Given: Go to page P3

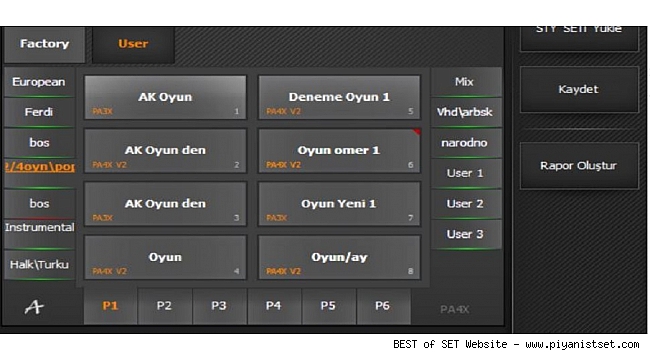Looking at the screenshot, I should coord(219,306).
